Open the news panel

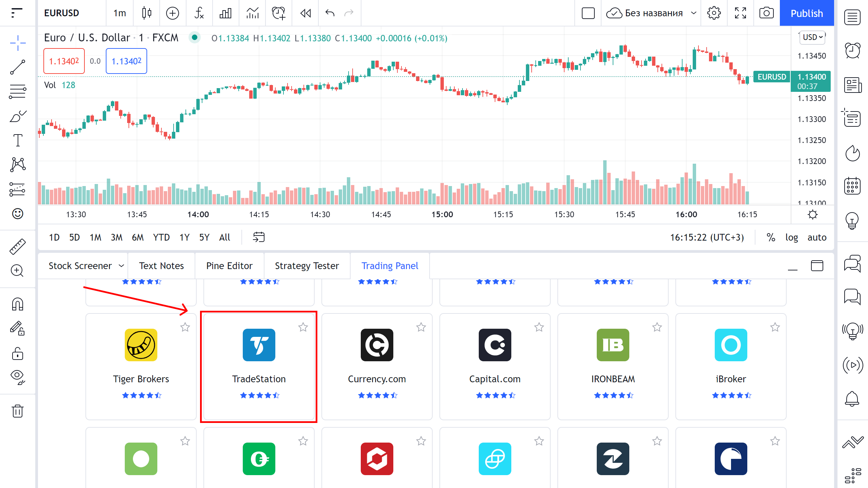(x=852, y=85)
